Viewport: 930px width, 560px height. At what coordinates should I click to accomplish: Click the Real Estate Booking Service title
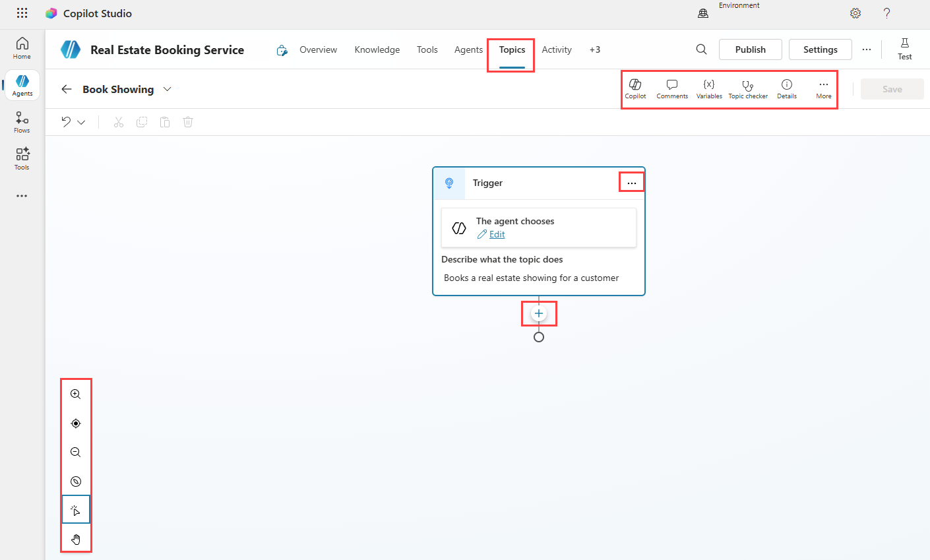167,49
